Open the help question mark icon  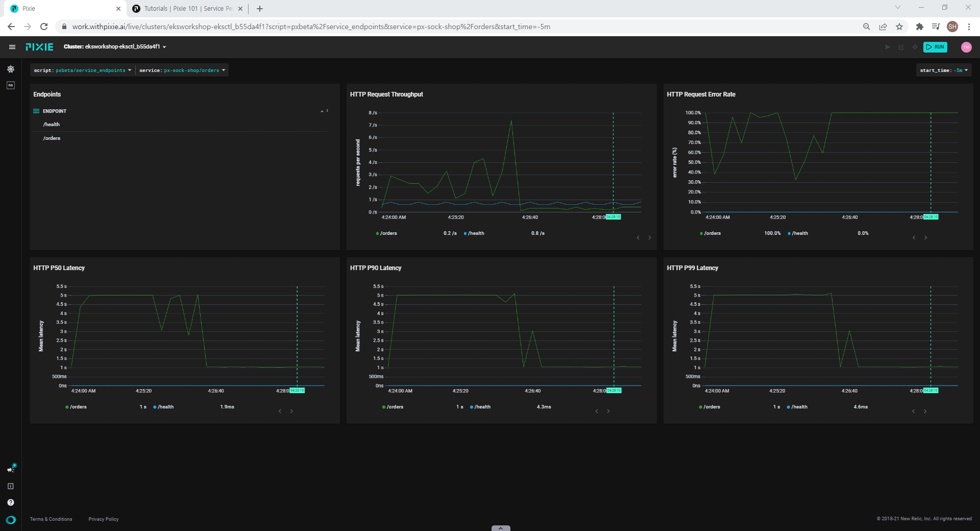pyautogui.click(x=11, y=502)
